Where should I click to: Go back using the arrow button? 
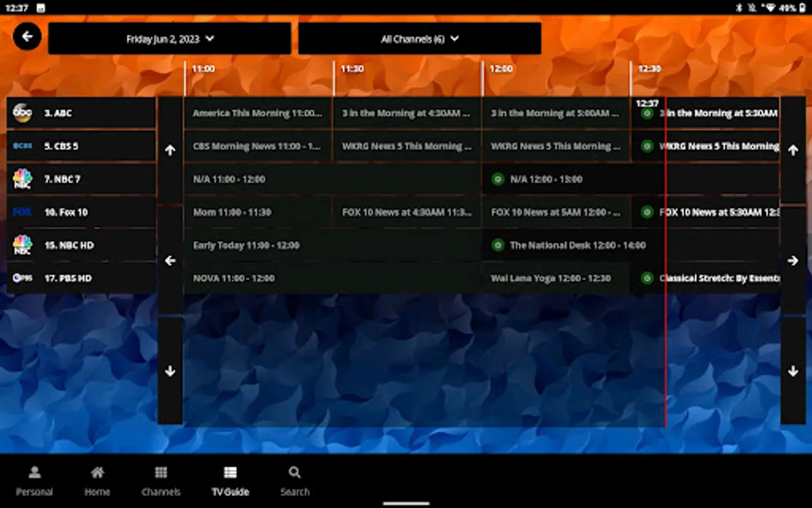[27, 37]
